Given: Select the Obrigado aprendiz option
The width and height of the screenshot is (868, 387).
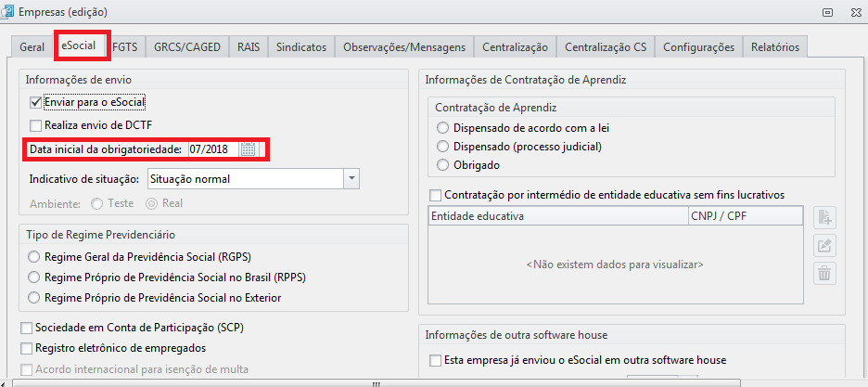Looking at the screenshot, I should (443, 165).
